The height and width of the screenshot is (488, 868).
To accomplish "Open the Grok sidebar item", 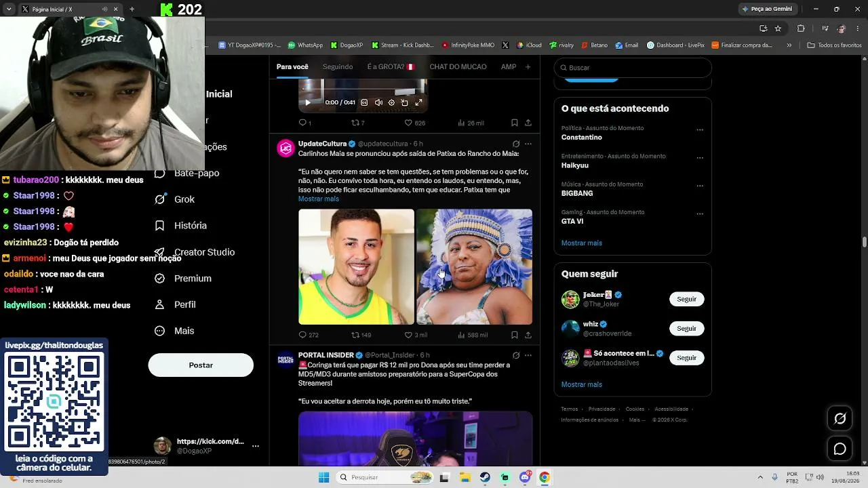I will pyautogui.click(x=175, y=199).
